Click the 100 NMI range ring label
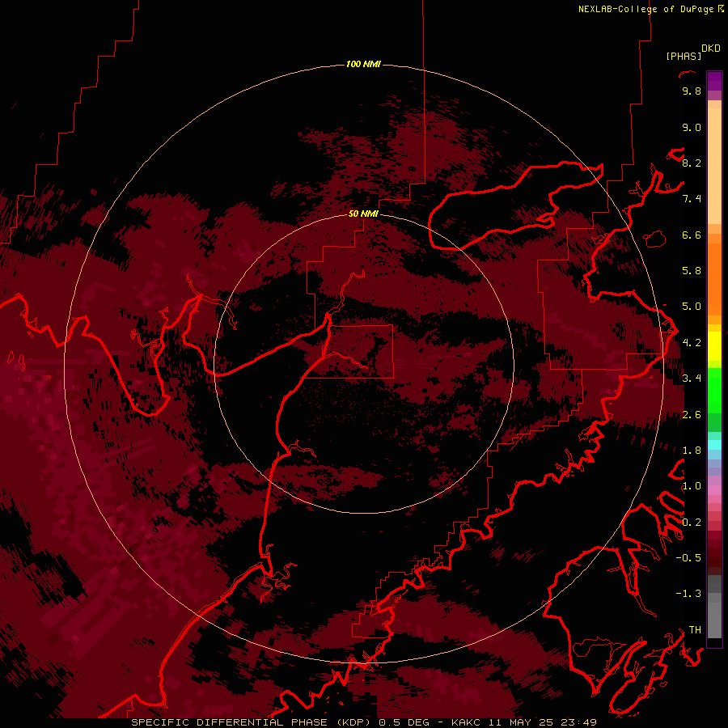This screenshot has width=728, height=728. pos(363,64)
